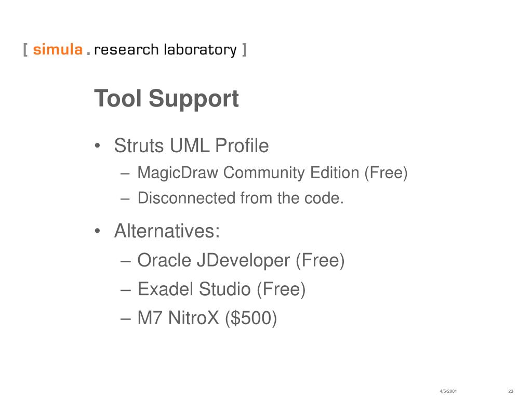Select the Alternatives: bullet heading
The height and width of the screenshot is (399, 532).
pos(167,231)
